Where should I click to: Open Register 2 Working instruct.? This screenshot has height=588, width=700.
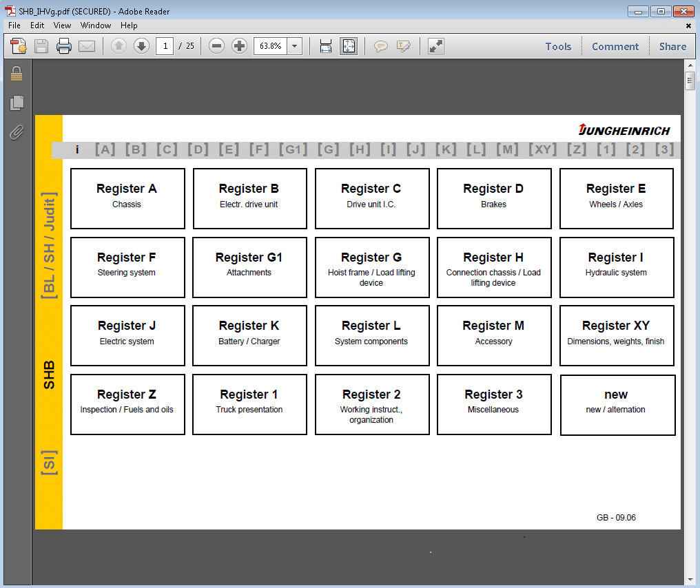(372, 404)
